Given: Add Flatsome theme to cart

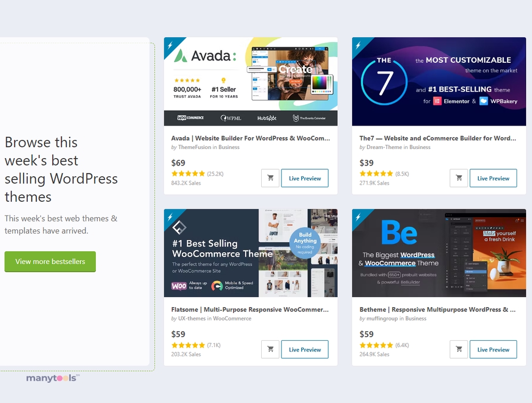Looking at the screenshot, I should coord(270,349).
